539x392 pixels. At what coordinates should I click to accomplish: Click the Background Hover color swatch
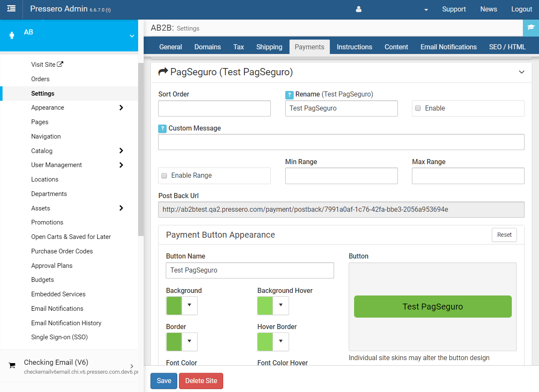click(265, 305)
